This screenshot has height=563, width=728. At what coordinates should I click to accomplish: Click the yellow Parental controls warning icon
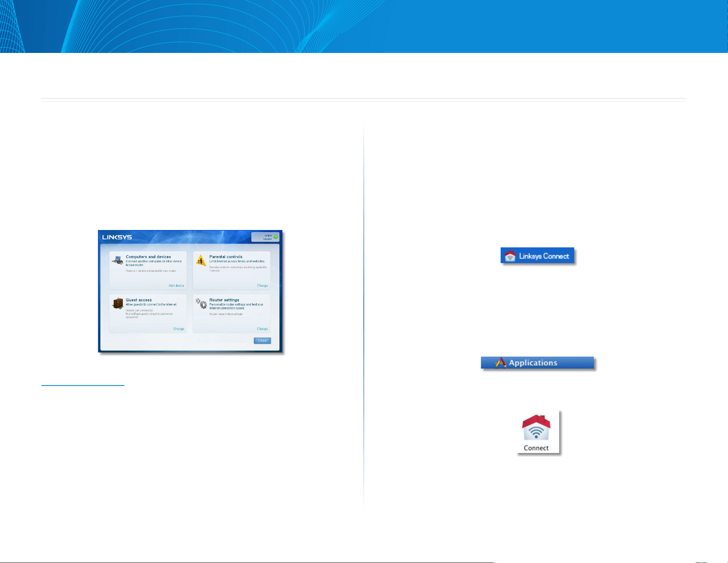coord(201,260)
